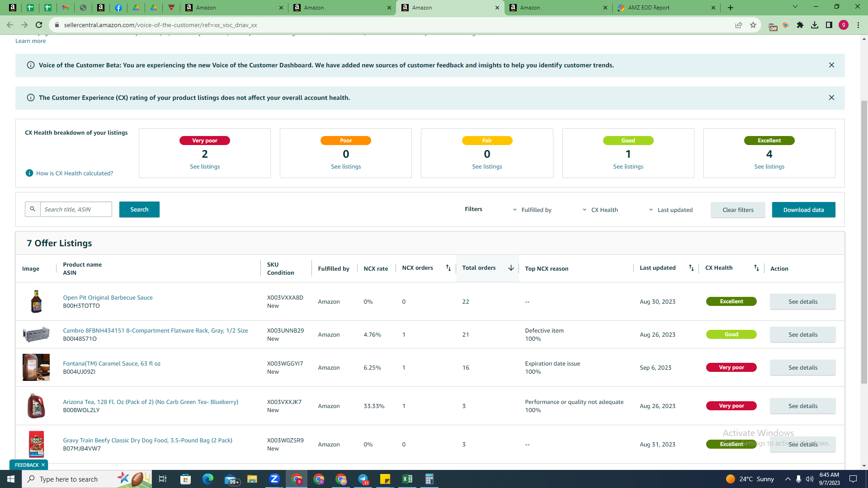Open the Windows Start menu
868x488 pixels.
pyautogui.click(x=11, y=479)
